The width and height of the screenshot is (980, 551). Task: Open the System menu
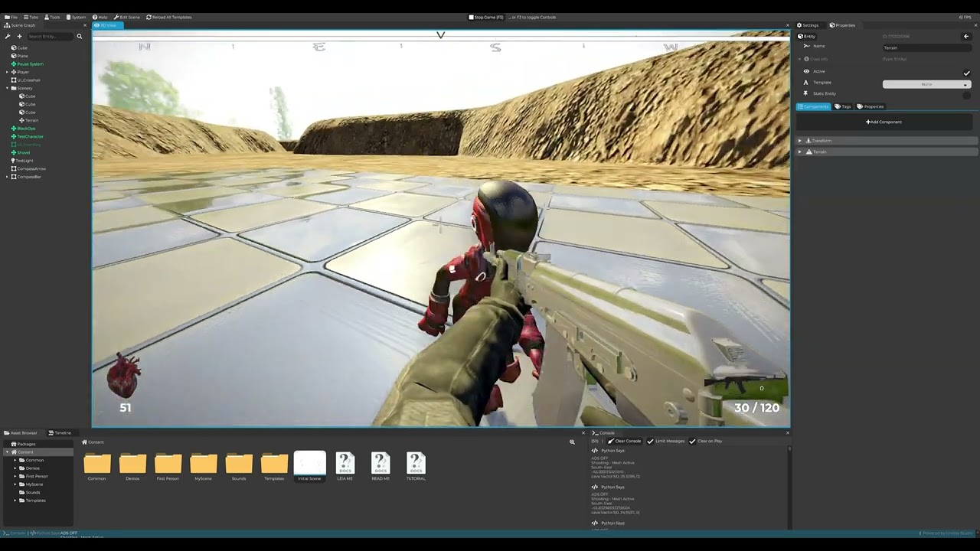pyautogui.click(x=77, y=17)
